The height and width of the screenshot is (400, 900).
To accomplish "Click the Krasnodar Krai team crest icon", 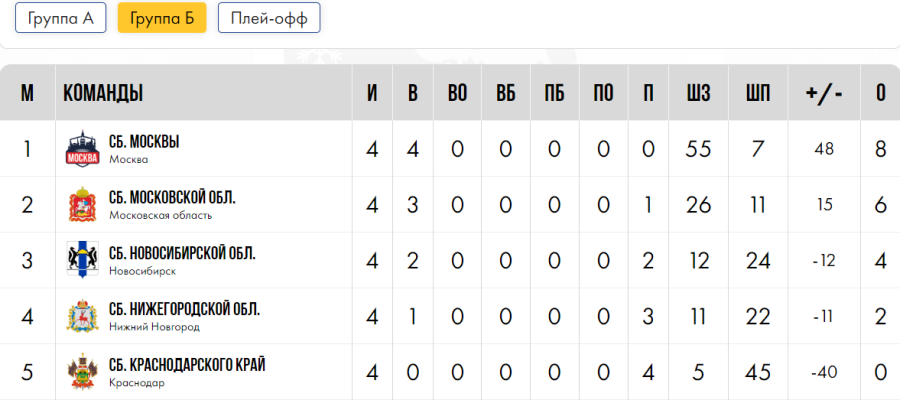I will pyautogui.click(x=82, y=371).
